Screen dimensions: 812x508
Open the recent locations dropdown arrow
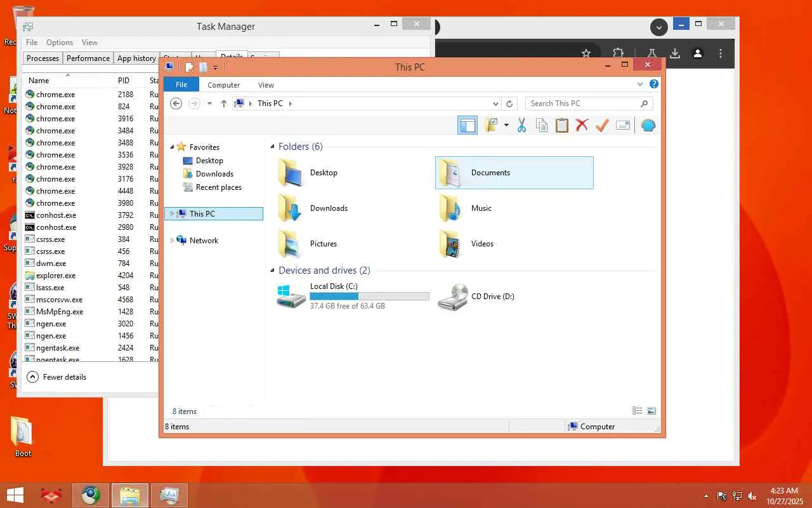(209, 104)
